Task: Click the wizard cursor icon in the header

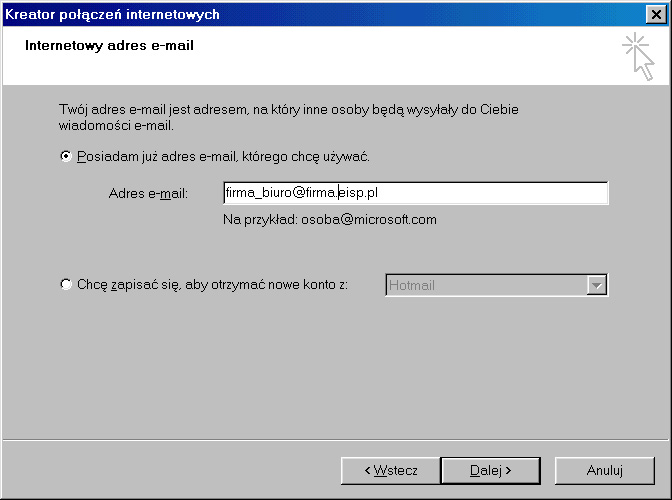Action: [x=637, y=55]
